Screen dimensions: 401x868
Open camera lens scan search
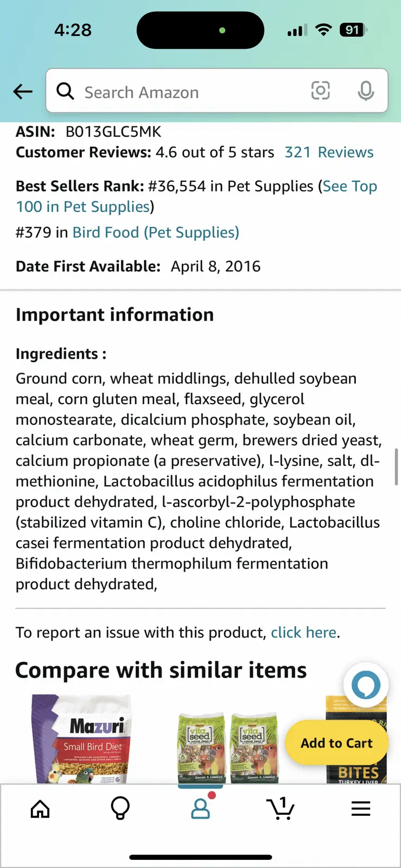click(x=320, y=91)
